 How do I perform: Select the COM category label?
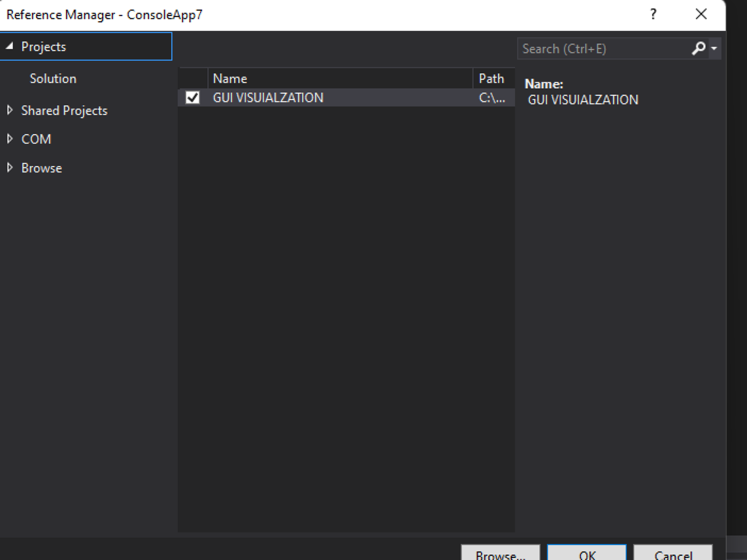point(36,139)
